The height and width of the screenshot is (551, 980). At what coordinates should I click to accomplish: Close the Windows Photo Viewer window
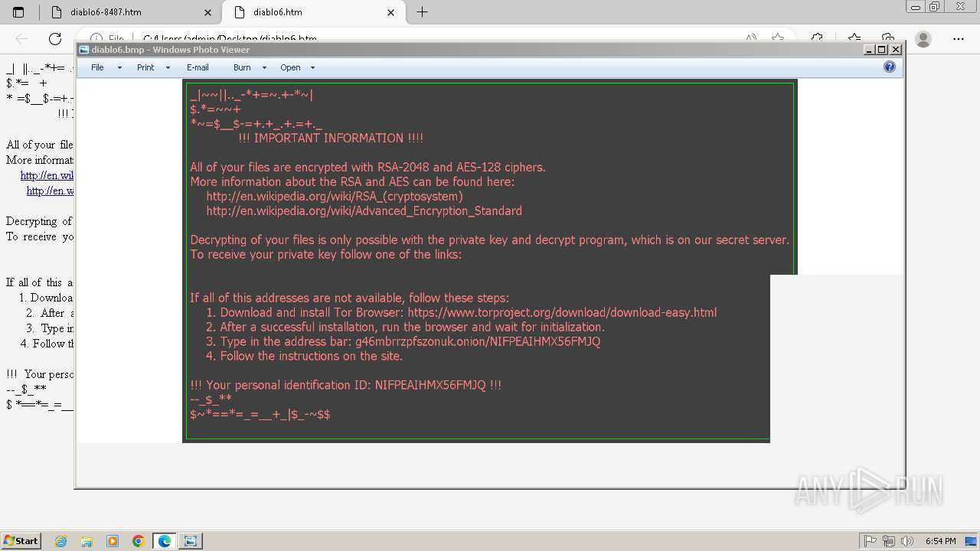pyautogui.click(x=896, y=50)
